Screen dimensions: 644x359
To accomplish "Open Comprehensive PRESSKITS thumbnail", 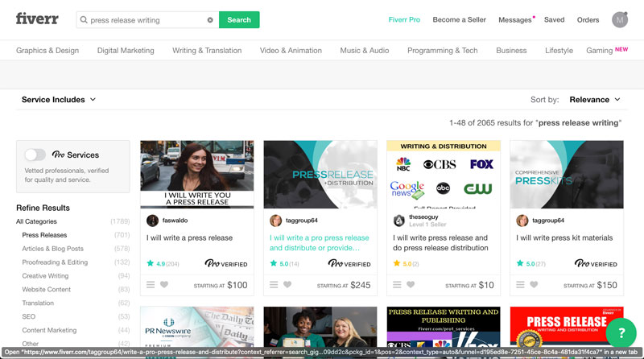I will click(x=567, y=175).
